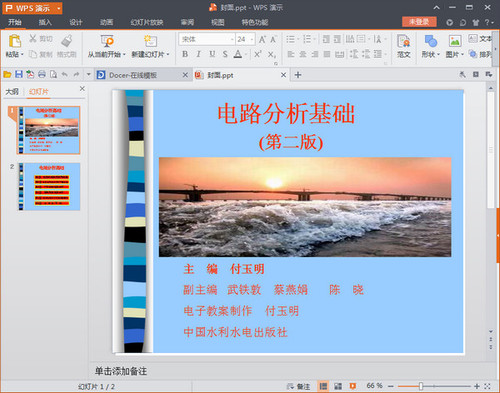Click the Save disk icon in quick toolbar
The height and width of the screenshot is (393, 500).
pos(19,75)
